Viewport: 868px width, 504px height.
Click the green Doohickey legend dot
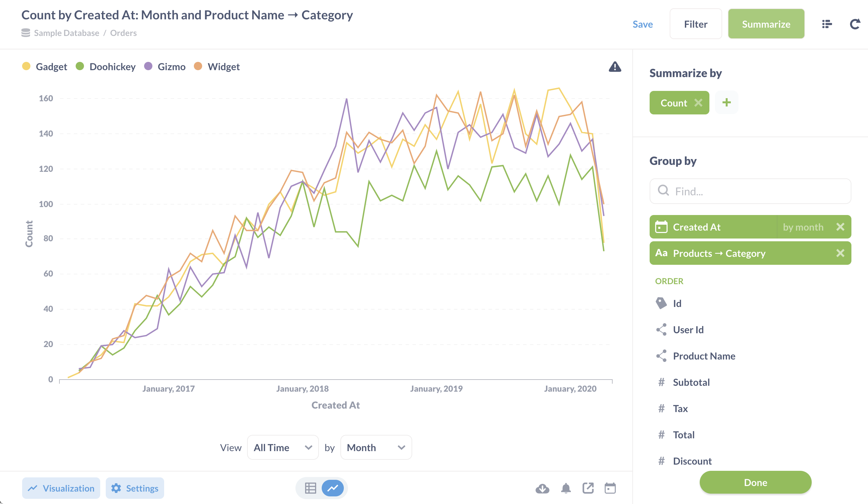(x=80, y=66)
